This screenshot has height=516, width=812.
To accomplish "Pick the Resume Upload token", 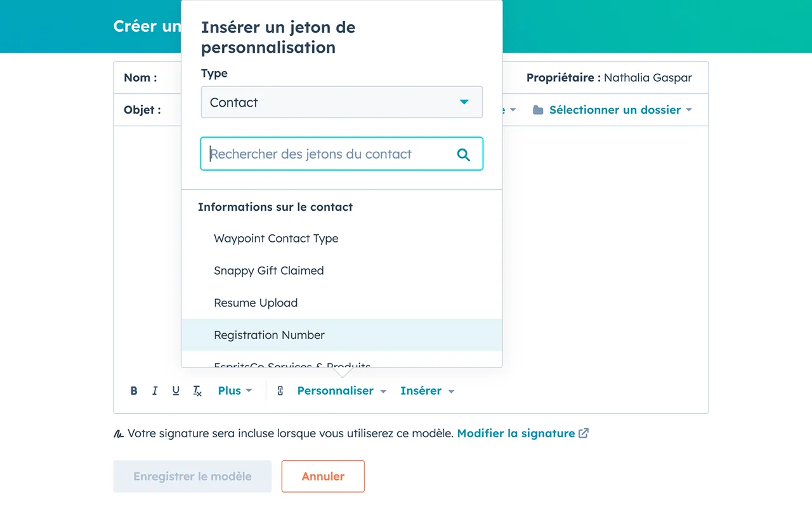I will click(x=256, y=303).
